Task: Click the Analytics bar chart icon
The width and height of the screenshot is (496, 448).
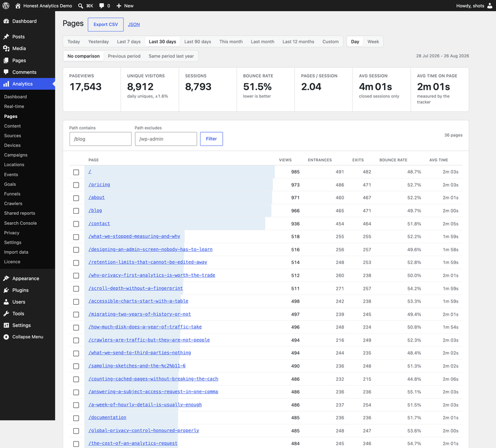Action: click(x=6, y=84)
